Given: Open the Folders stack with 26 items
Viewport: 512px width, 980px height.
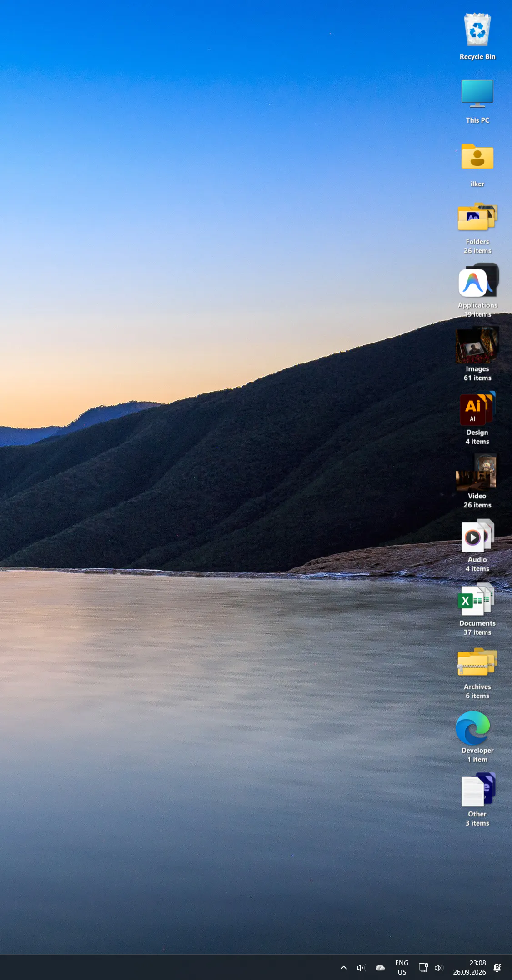Looking at the screenshot, I should [477, 228].
